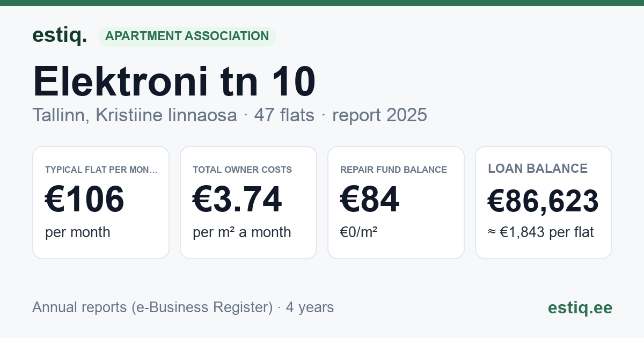Image resolution: width=644 pixels, height=338 pixels.
Task: Click the APARTMENT ASSOCIATION badge
Action: point(187,36)
